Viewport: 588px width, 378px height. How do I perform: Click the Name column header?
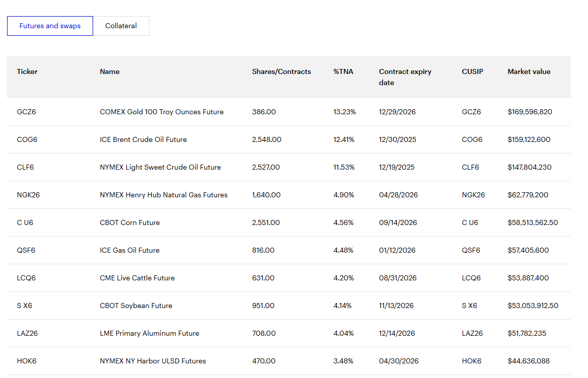click(110, 71)
